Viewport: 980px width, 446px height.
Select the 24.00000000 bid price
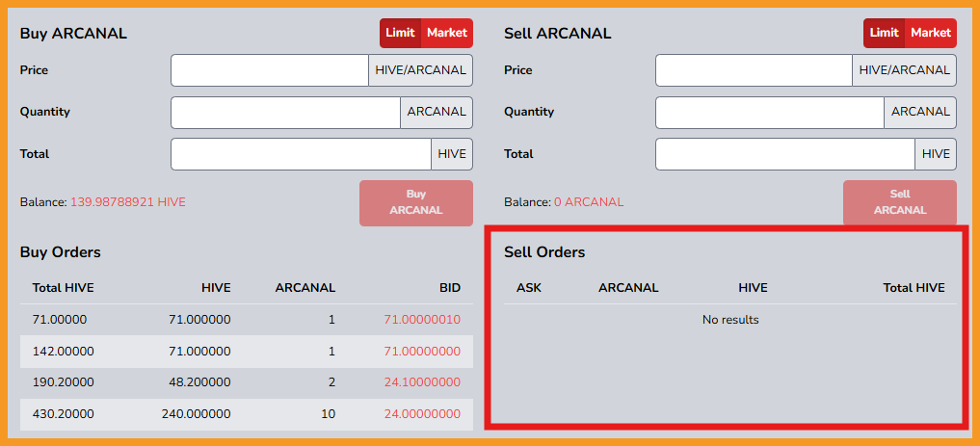click(x=422, y=414)
